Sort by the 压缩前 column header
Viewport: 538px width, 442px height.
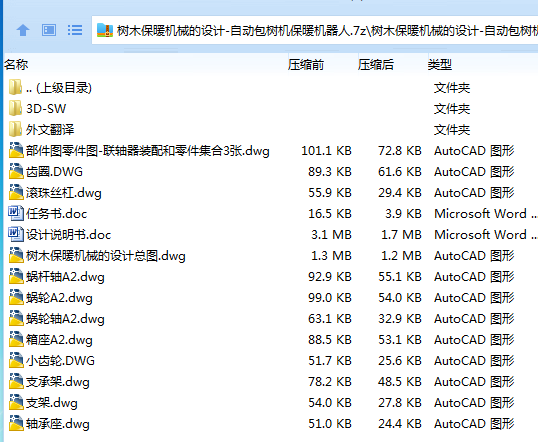point(306,65)
